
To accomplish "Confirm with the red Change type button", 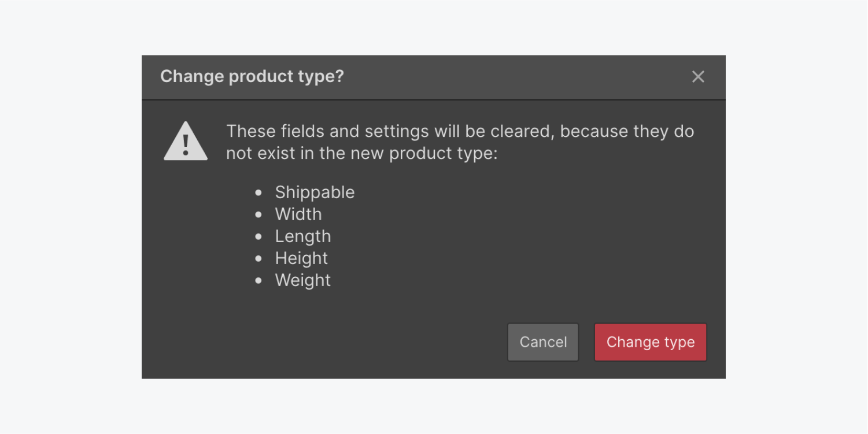I will click(651, 342).
